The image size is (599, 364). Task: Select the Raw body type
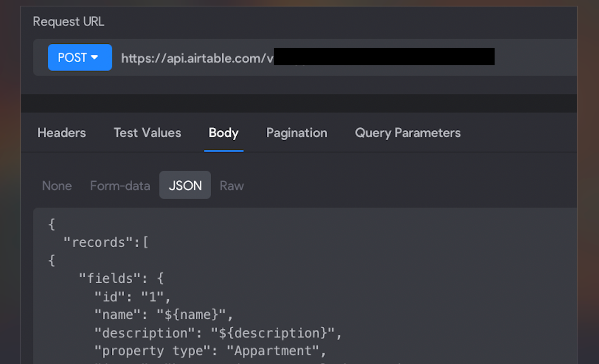[232, 185]
